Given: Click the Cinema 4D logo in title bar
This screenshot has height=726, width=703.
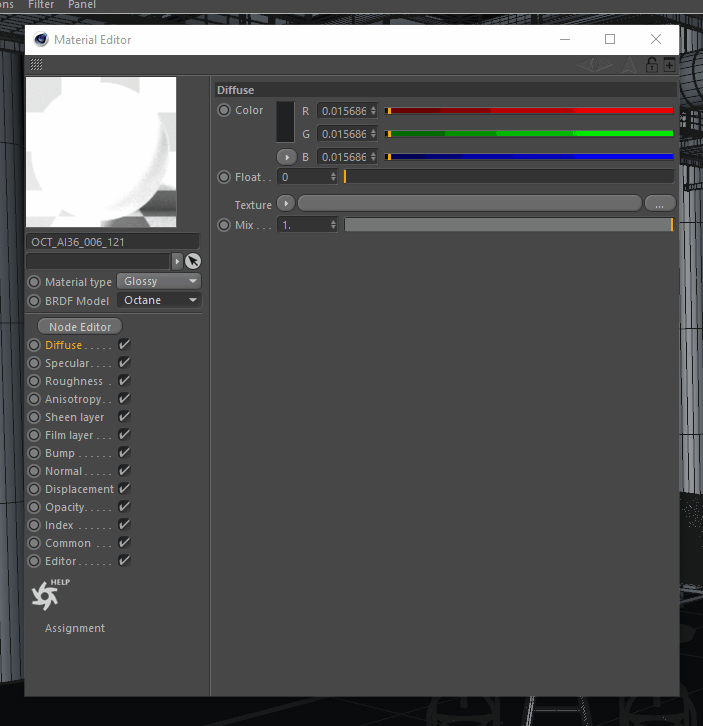Looking at the screenshot, I should 41,39.
